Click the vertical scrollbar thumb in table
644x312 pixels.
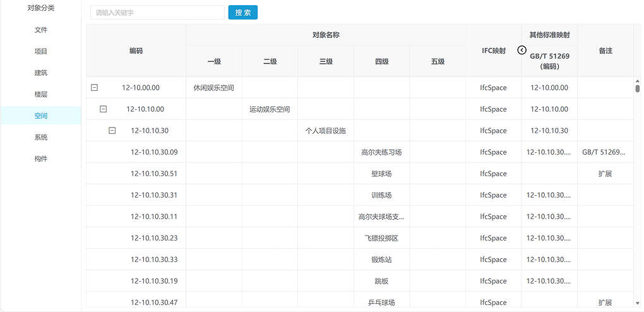638,87
